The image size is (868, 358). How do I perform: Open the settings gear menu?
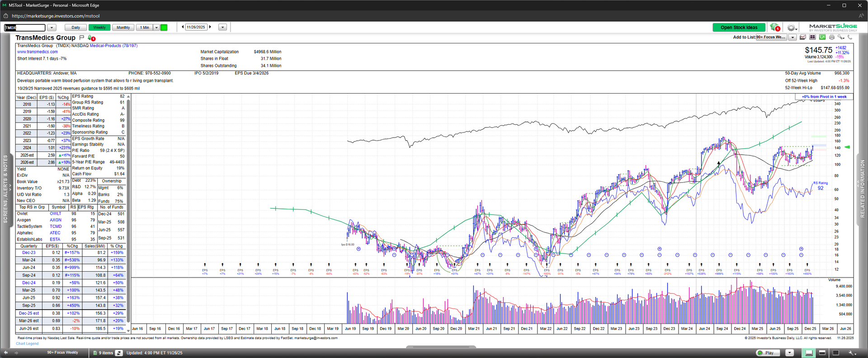pyautogui.click(x=791, y=28)
